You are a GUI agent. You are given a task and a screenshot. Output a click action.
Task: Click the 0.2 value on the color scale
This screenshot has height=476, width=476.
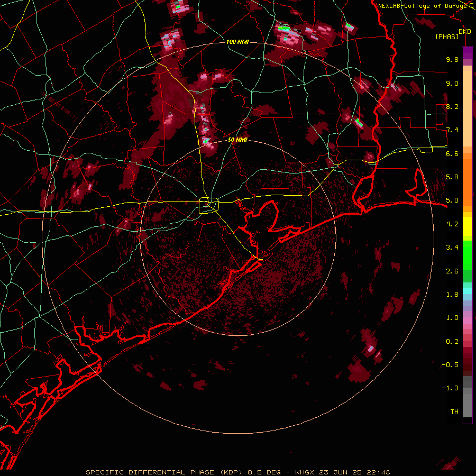coord(452,342)
